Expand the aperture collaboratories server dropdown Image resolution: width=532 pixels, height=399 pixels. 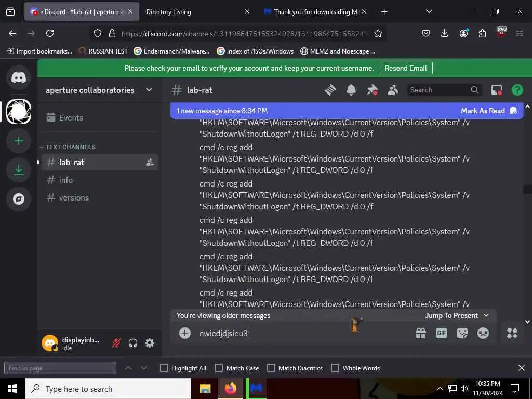[x=149, y=90]
